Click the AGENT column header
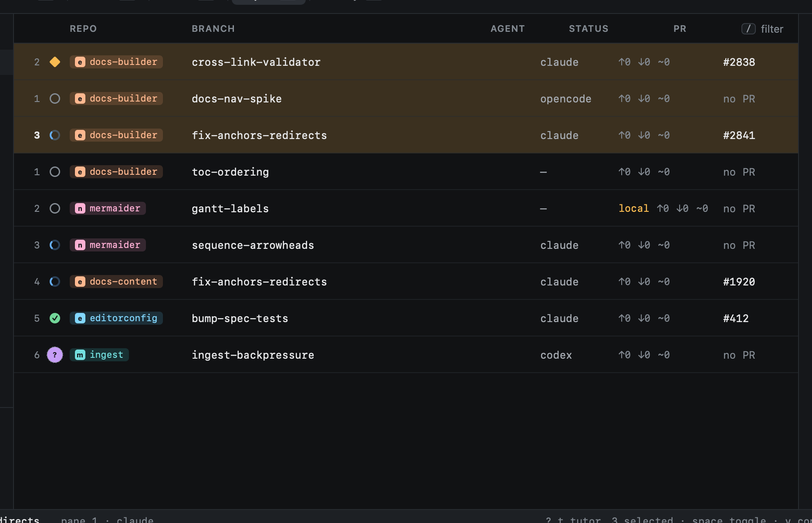 click(x=507, y=29)
